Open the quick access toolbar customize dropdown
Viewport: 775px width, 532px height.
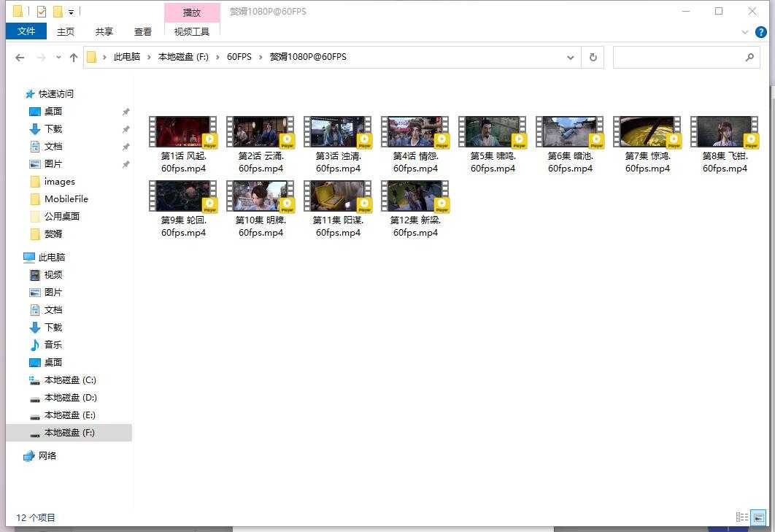coord(72,12)
